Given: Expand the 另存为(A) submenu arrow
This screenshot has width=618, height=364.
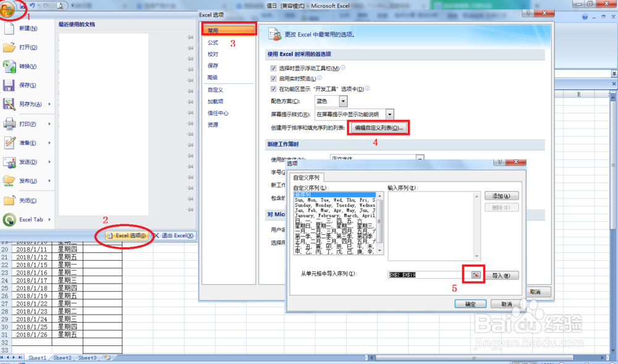Looking at the screenshot, I should 49,104.
